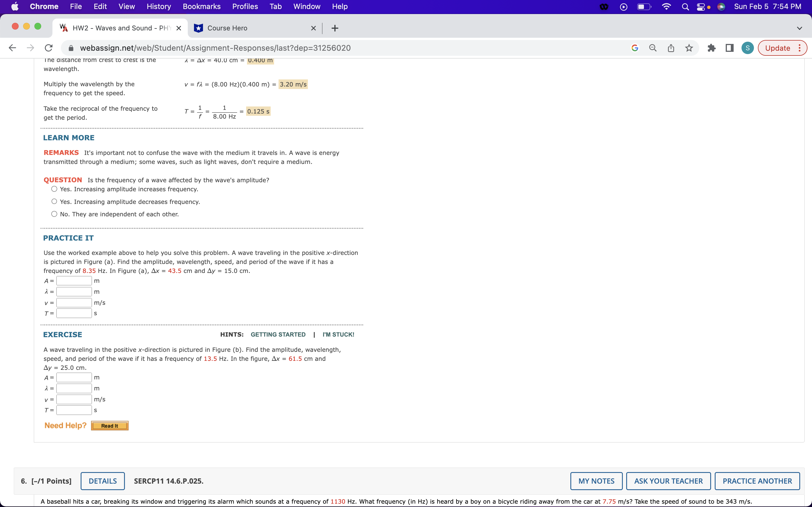Open the GETTING STARTED hint link

tap(278, 334)
